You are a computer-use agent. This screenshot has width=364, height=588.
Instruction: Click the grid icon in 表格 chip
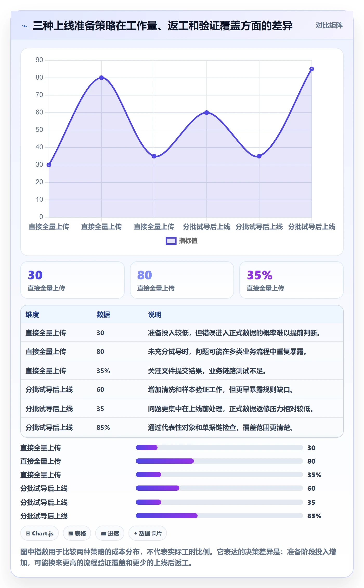(x=71, y=534)
